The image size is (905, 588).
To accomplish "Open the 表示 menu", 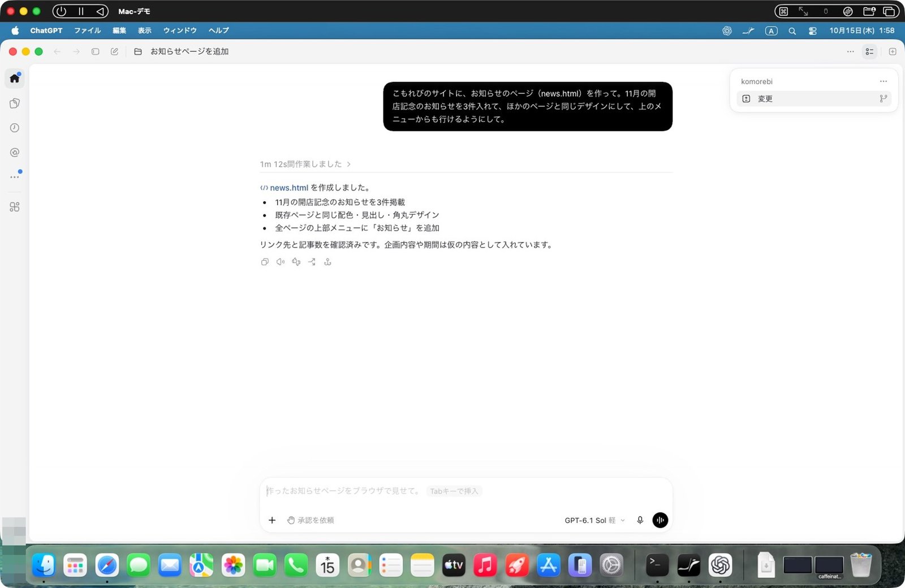I will coord(145,31).
